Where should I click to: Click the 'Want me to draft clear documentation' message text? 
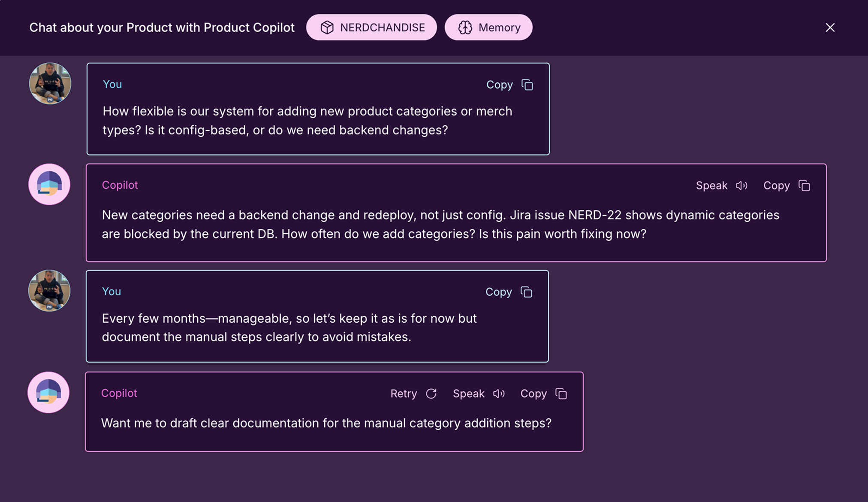pos(326,423)
